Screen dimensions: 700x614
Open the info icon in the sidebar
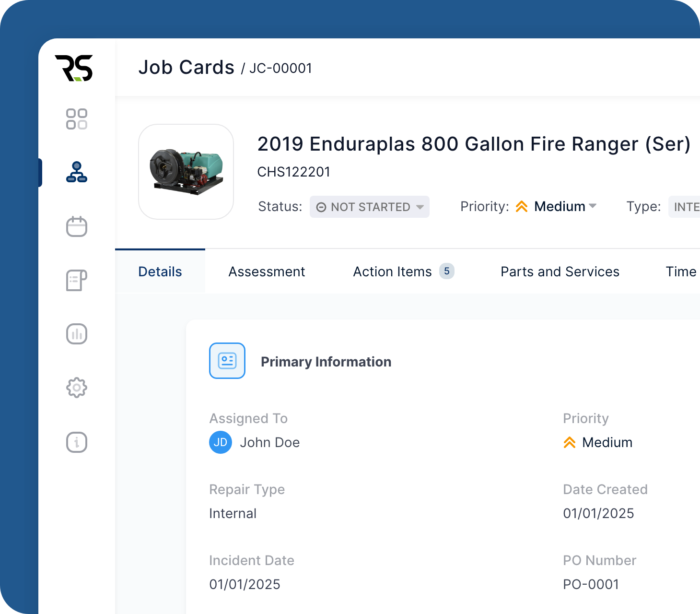coord(77,442)
